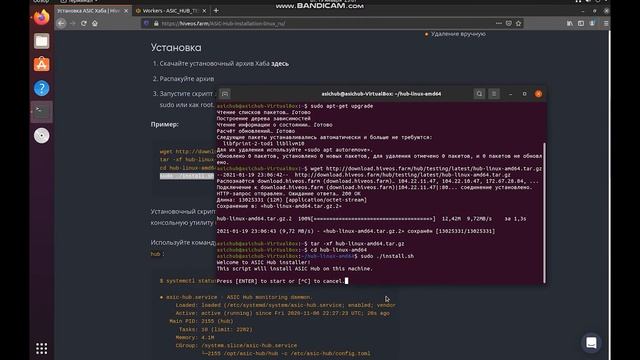Click the terminal window scrollbar
Screen dimensions: 640x360
544,212
